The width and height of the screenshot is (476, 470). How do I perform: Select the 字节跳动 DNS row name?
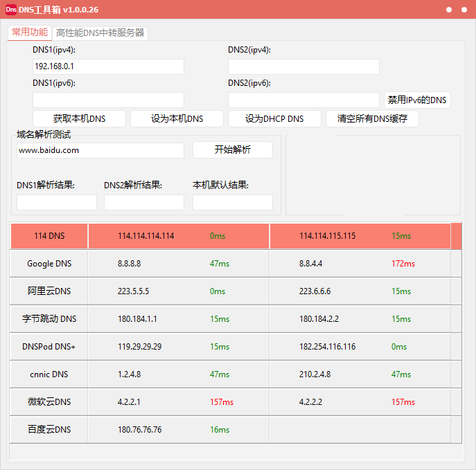[49, 318]
